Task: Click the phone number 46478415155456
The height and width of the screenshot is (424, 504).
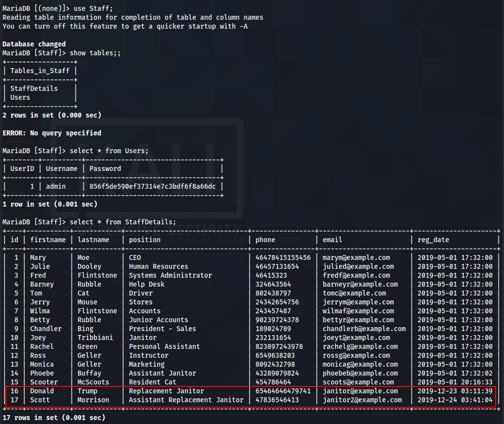Action: pos(283,257)
